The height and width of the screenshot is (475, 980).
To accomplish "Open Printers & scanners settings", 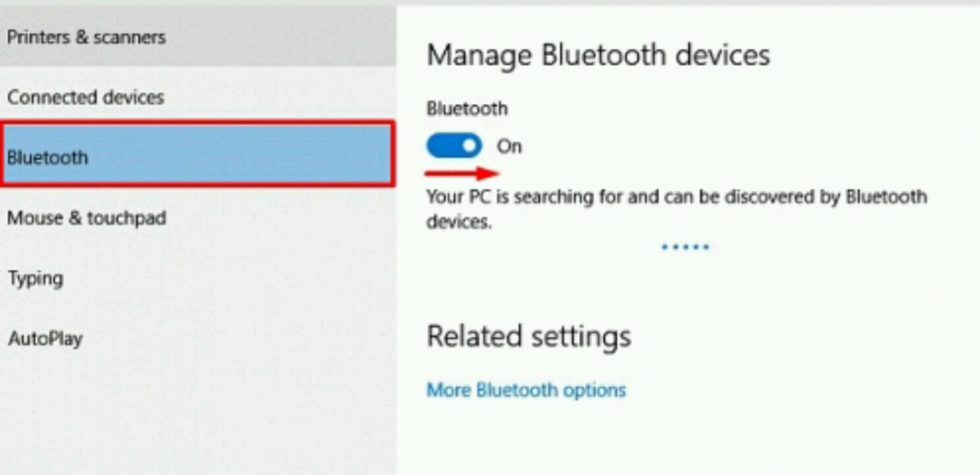I will coord(198,36).
